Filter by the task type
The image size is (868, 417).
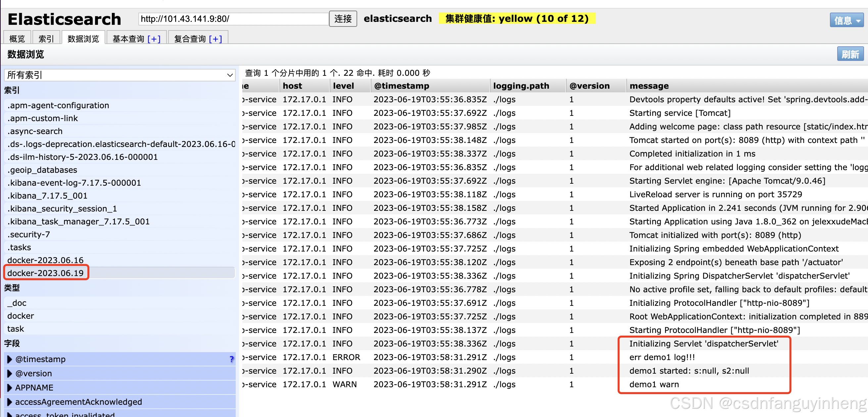coord(16,329)
